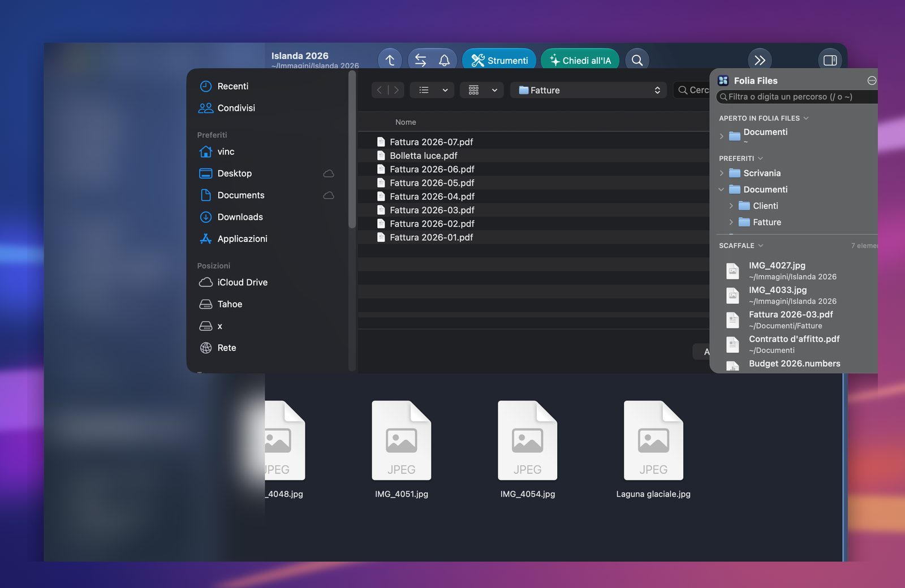
Task: Click the back navigation chevron
Action: click(x=380, y=90)
